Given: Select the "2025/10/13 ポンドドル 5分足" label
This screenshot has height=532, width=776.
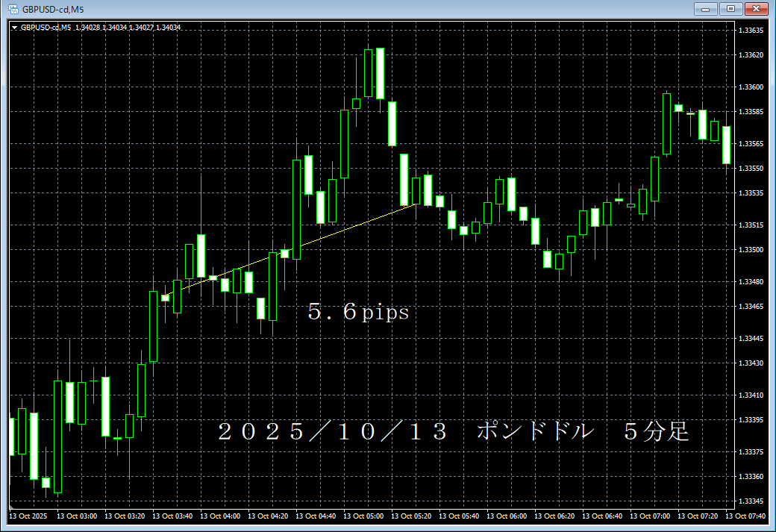Looking at the screenshot, I should [454, 431].
